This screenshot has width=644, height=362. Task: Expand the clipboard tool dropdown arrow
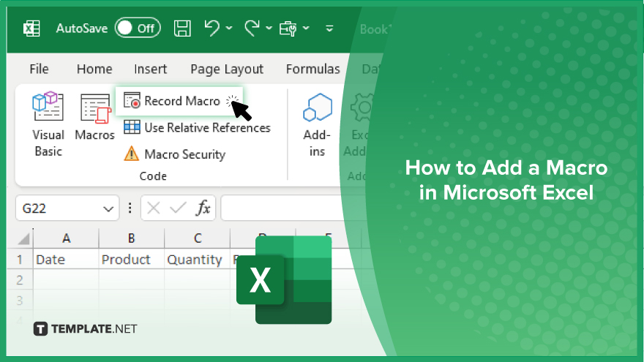(x=307, y=29)
